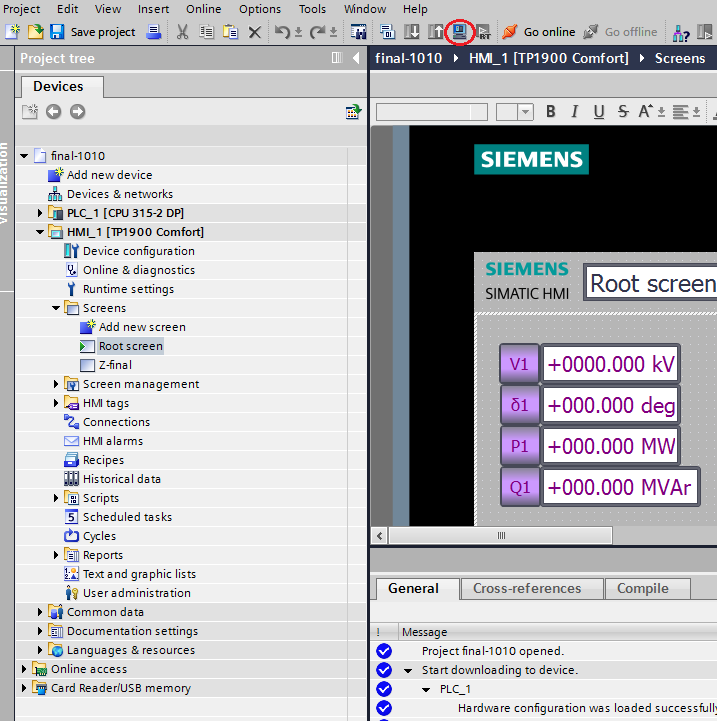Select Add new device in tree
The image size is (717, 721).
(x=109, y=175)
